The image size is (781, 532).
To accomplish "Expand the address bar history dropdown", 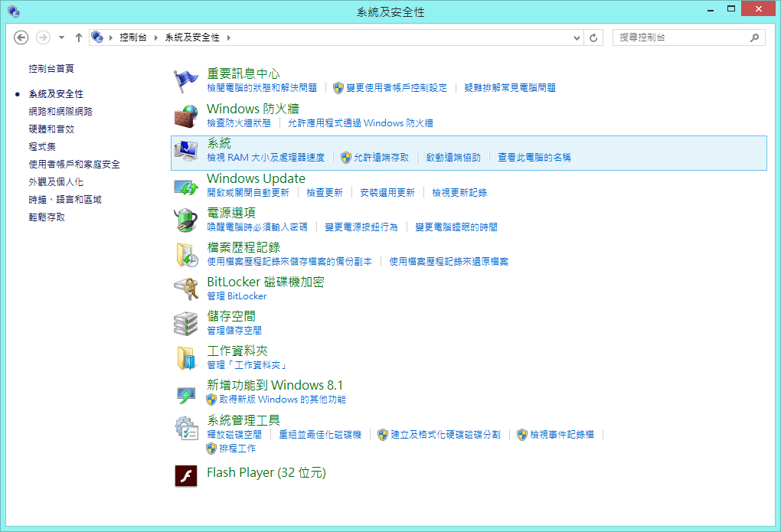I will pyautogui.click(x=577, y=38).
